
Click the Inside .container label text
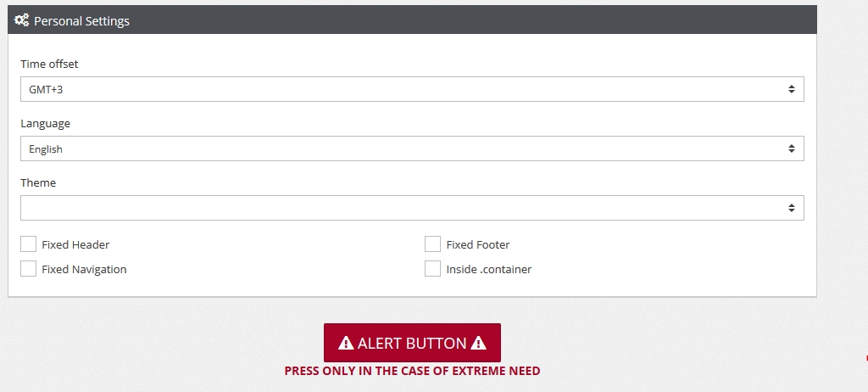point(489,270)
